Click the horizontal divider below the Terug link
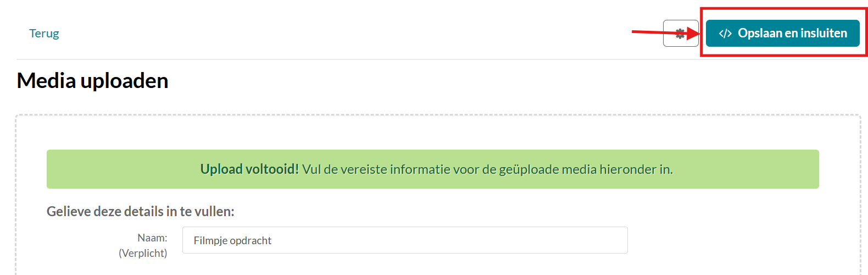This screenshot has height=275, width=868. pos(330,59)
